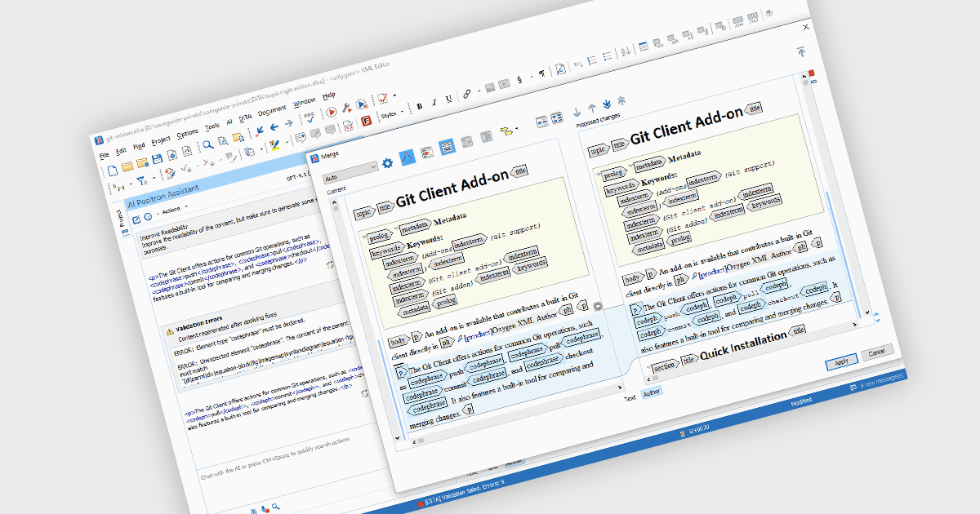Switch to the Text tab in Merge

[630, 398]
